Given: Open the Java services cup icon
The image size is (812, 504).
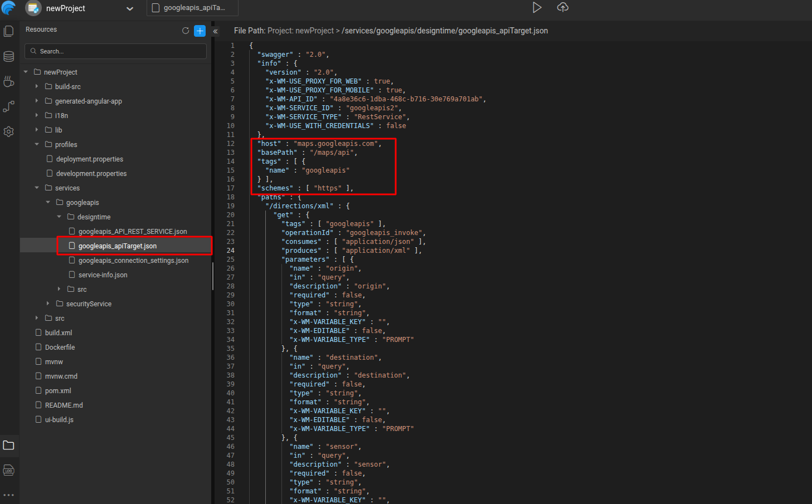Looking at the screenshot, I should pos(9,82).
